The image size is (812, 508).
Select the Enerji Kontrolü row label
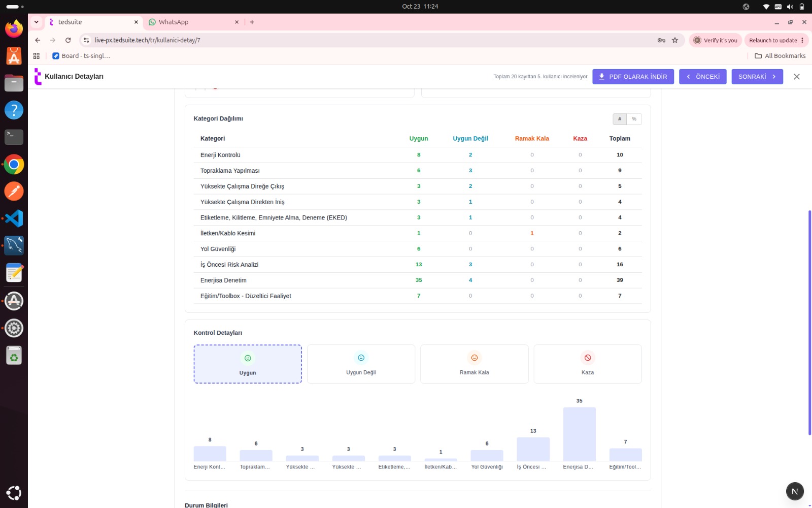click(x=220, y=155)
